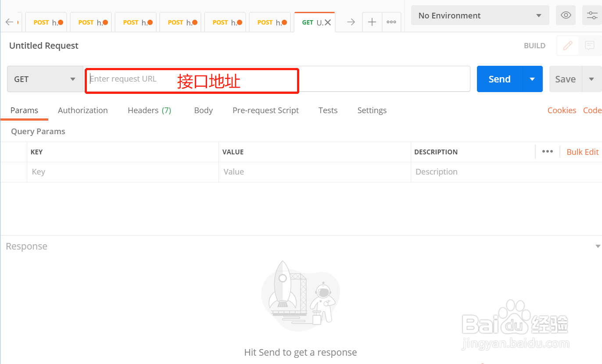Go to the Tests tab
Image resolution: width=602 pixels, height=364 pixels.
coord(328,111)
